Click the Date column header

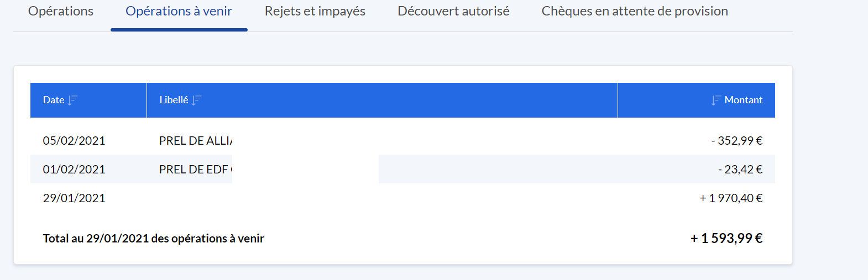point(88,100)
